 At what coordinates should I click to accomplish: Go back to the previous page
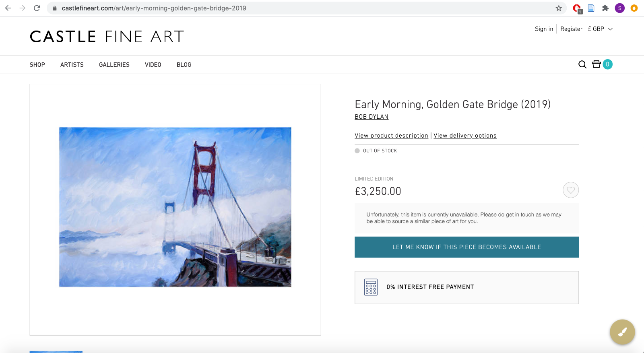8,8
